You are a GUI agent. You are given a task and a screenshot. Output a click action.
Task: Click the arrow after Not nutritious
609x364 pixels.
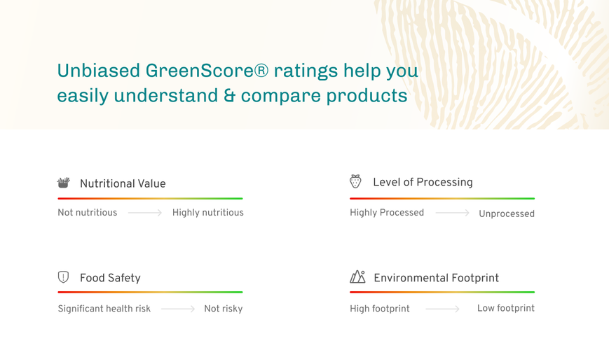[145, 213]
